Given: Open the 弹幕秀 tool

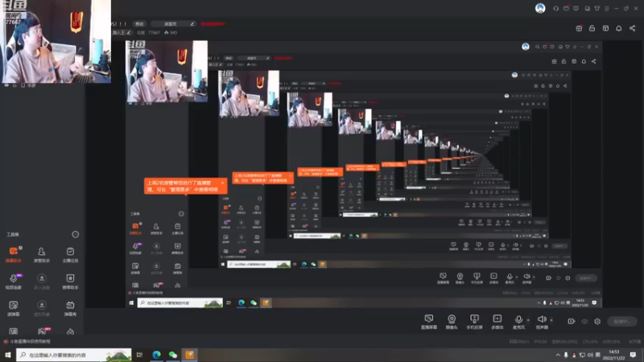Looking at the screenshot, I should (x=70, y=308).
